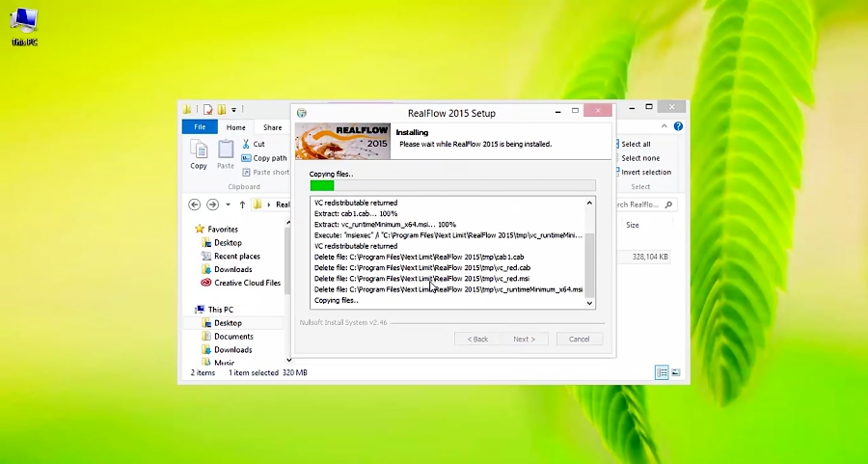Select Downloads under This PC
This screenshot has height=464, width=868.
pyautogui.click(x=227, y=349)
